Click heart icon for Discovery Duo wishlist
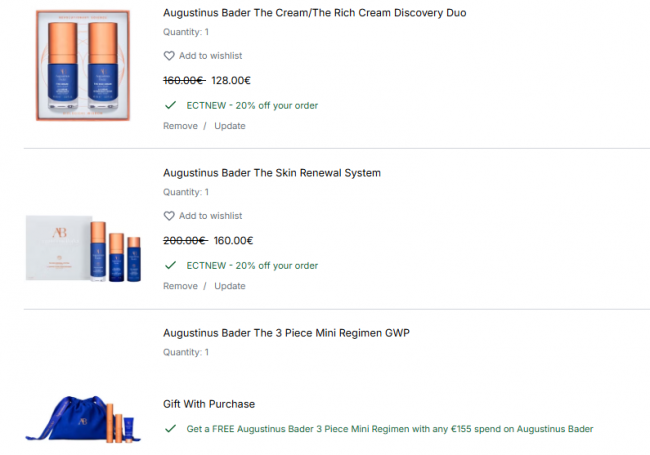This screenshot has height=455, width=650. click(169, 56)
